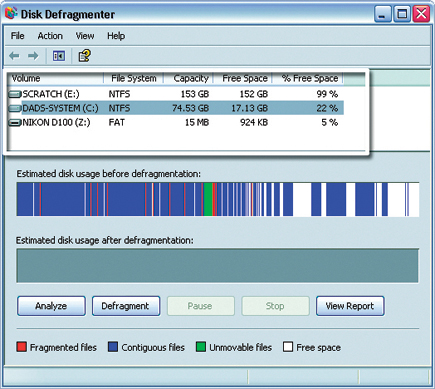Toggle the console tree pane icon

pyautogui.click(x=59, y=56)
